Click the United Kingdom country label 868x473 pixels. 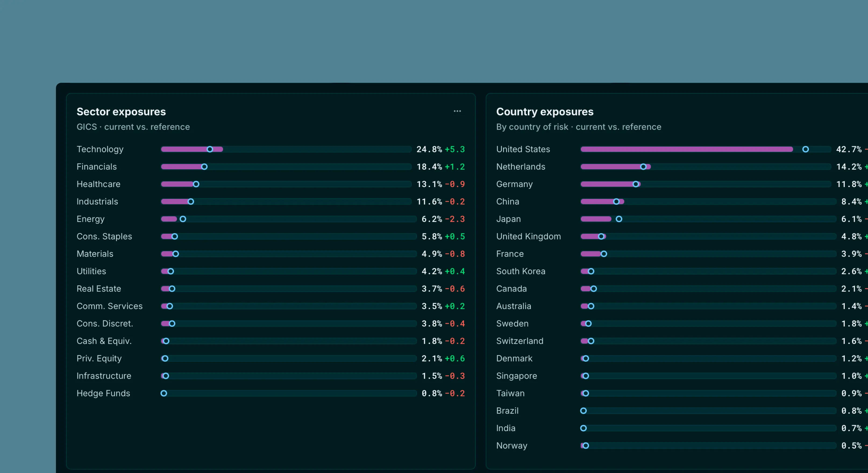click(528, 236)
